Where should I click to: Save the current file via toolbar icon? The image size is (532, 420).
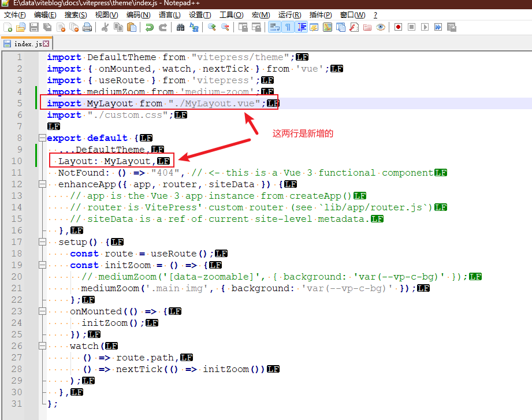click(x=33, y=27)
